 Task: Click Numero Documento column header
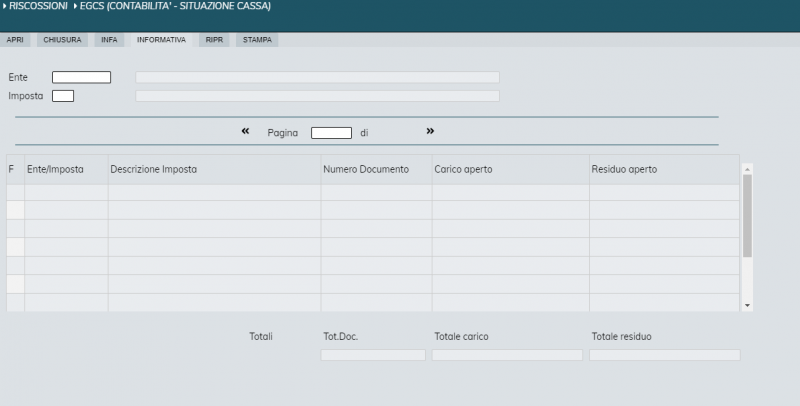click(x=366, y=169)
